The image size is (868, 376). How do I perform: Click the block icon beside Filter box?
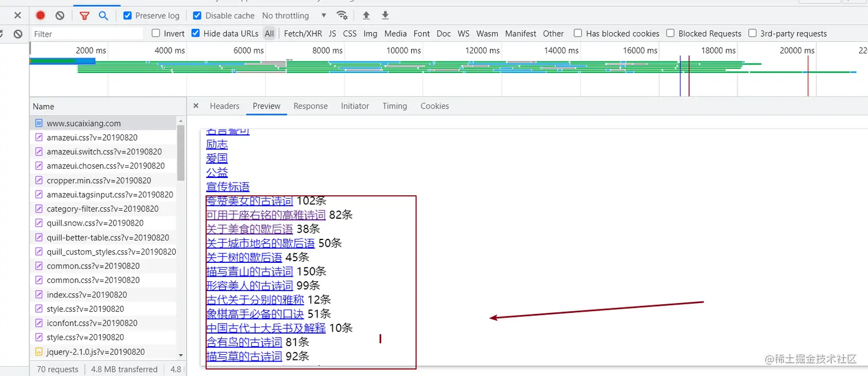pos(18,34)
